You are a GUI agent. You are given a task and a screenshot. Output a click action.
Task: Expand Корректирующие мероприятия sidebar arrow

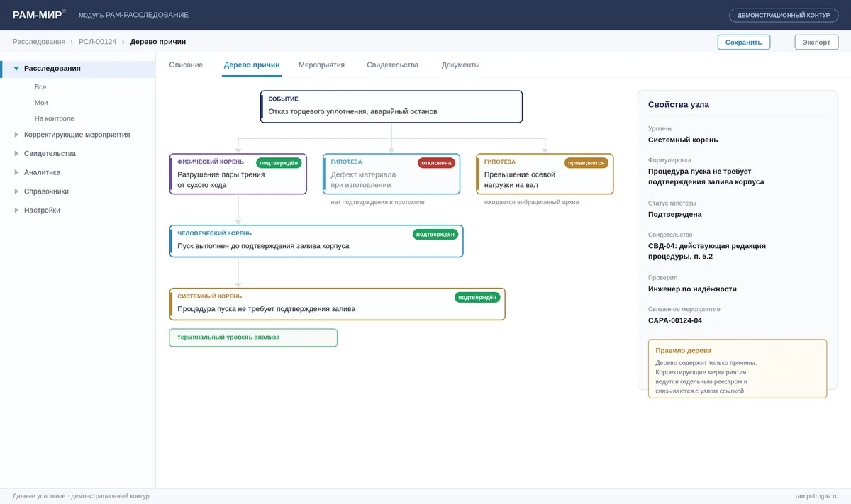click(x=16, y=135)
